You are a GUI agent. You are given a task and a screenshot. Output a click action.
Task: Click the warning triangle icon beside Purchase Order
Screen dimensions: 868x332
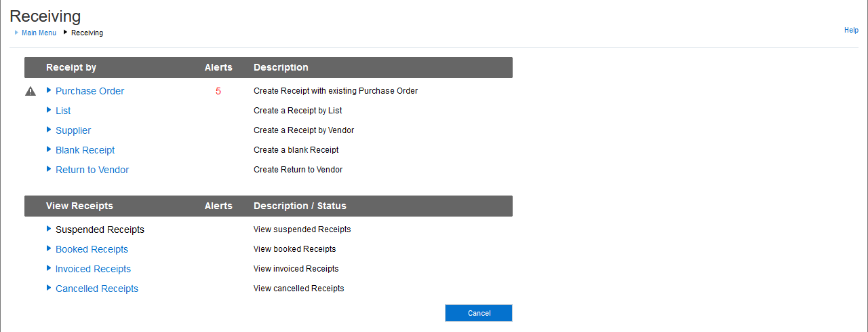click(31, 91)
